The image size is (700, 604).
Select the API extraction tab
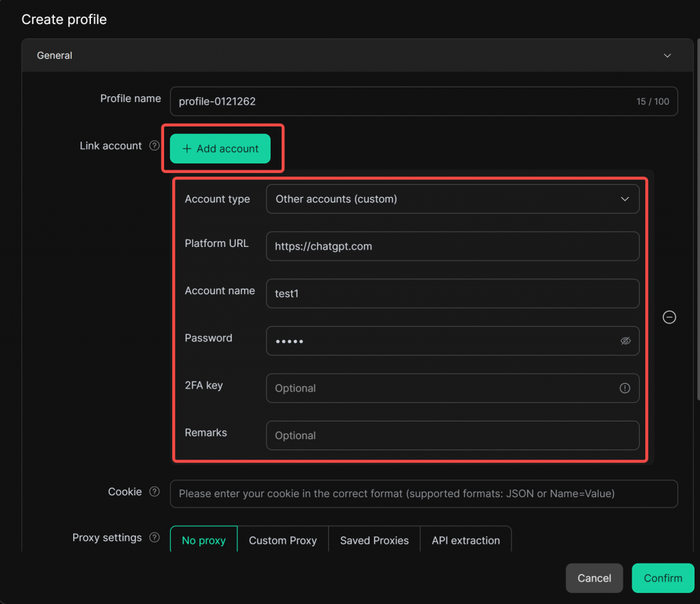[466, 540]
